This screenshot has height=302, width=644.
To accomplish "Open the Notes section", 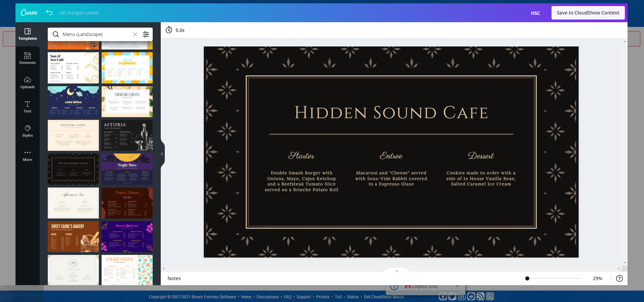I will pos(174,278).
